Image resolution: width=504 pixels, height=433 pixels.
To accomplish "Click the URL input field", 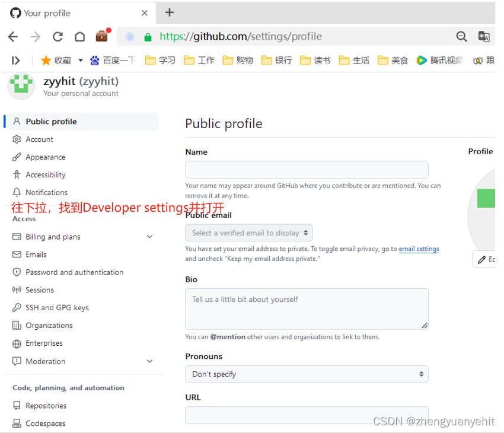I will pos(307,415).
